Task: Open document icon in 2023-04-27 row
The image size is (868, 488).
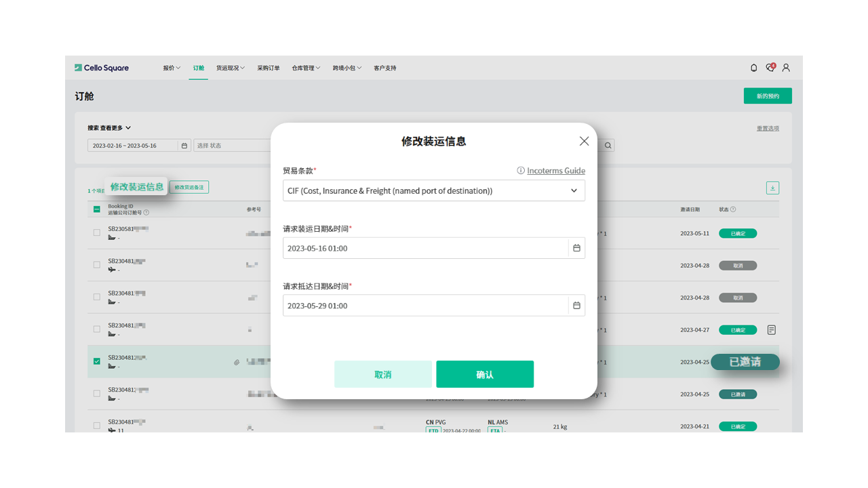Action: 772,330
